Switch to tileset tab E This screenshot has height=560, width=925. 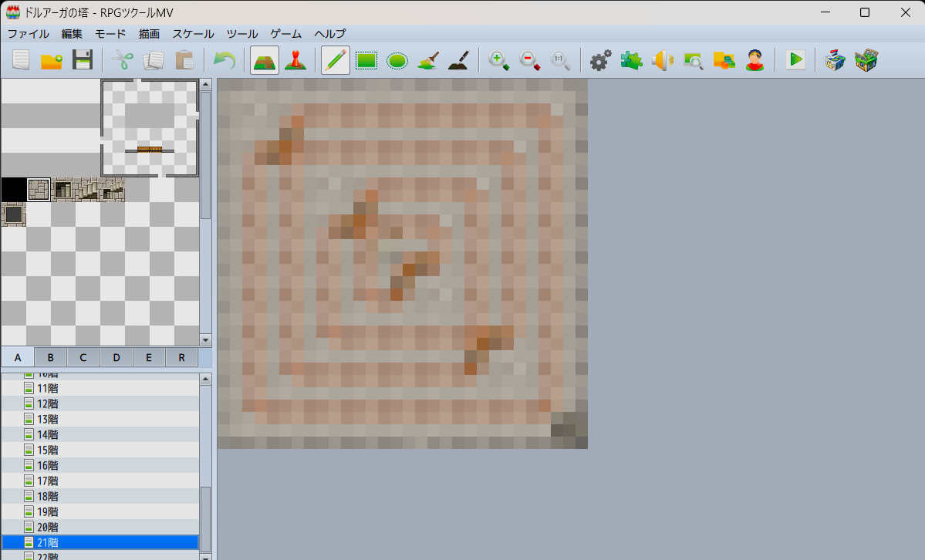tap(149, 358)
